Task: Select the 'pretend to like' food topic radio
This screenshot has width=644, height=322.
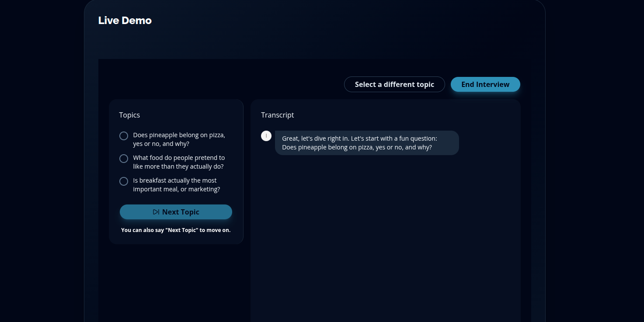Action: (x=124, y=159)
